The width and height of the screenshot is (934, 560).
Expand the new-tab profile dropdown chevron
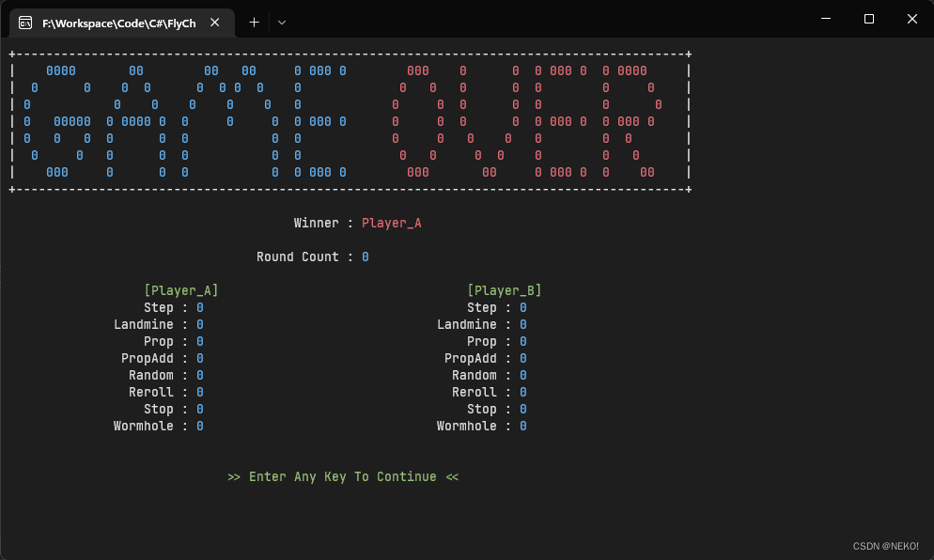tap(282, 23)
